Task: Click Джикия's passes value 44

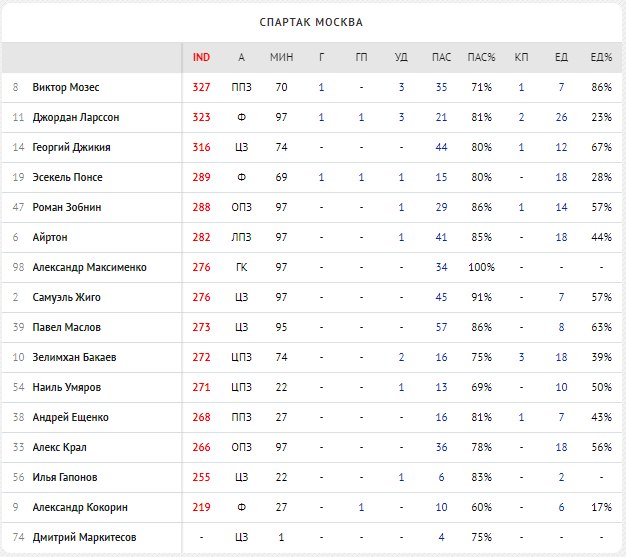Action: [441, 147]
